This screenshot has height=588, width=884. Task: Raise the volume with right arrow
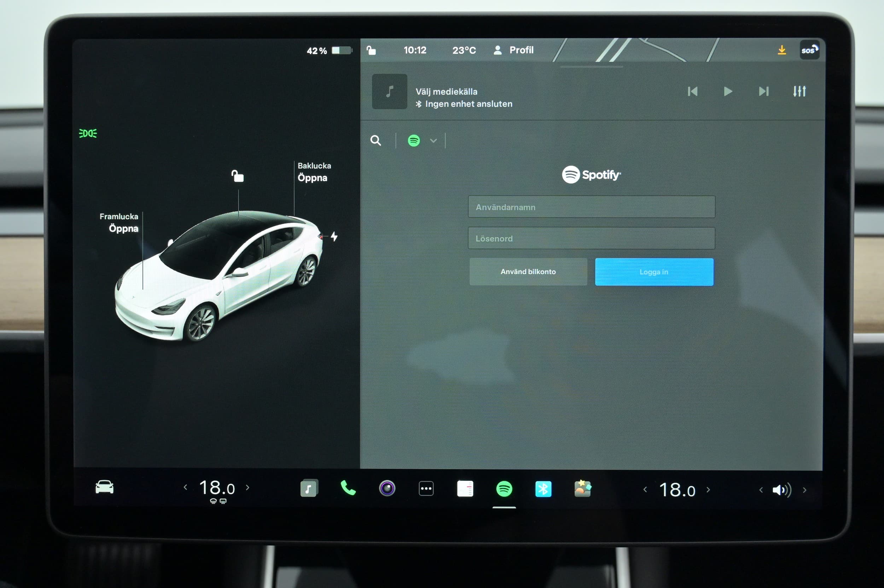(x=804, y=490)
